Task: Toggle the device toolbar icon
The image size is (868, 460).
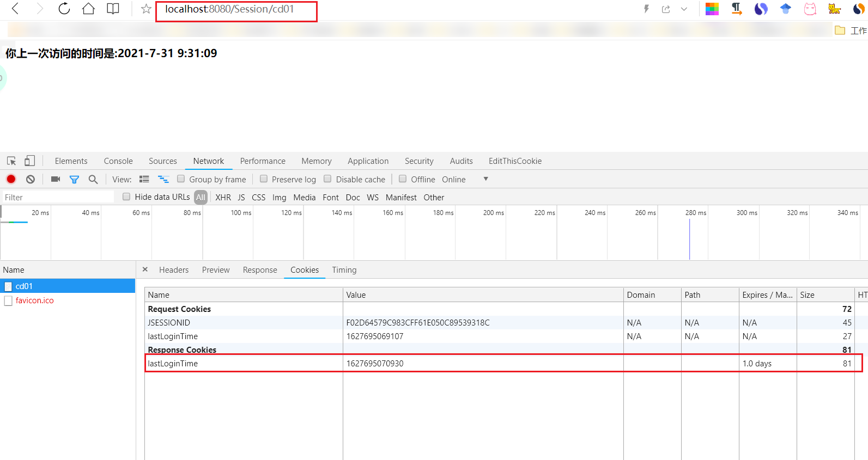Action: 29,161
